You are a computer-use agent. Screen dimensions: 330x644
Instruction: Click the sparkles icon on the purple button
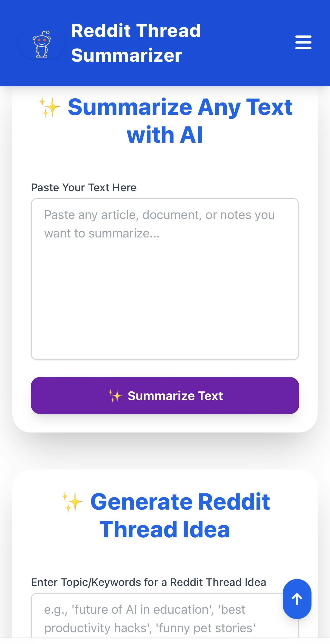[x=115, y=396]
